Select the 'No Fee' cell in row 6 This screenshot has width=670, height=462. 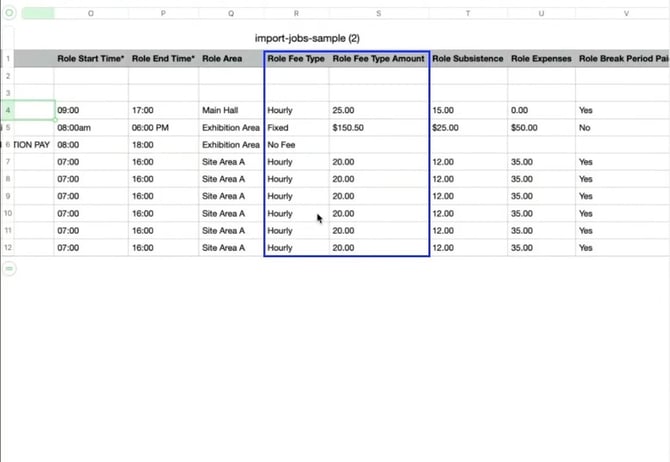click(296, 145)
